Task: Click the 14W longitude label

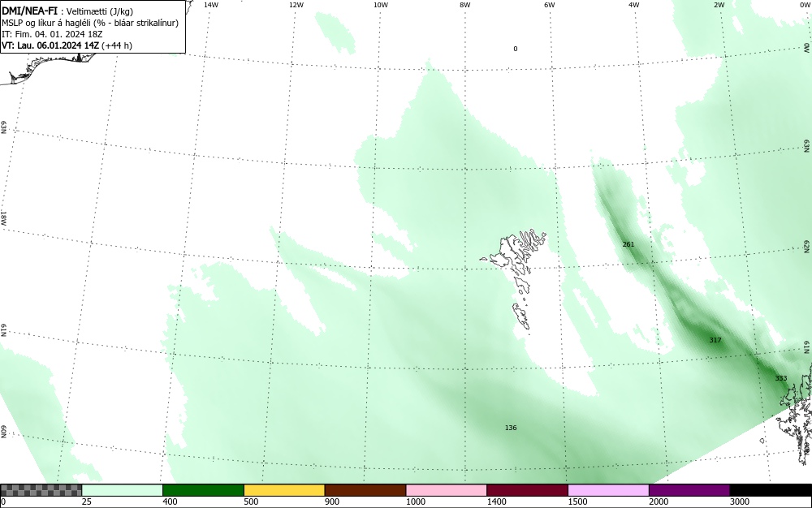Action: 211,5
